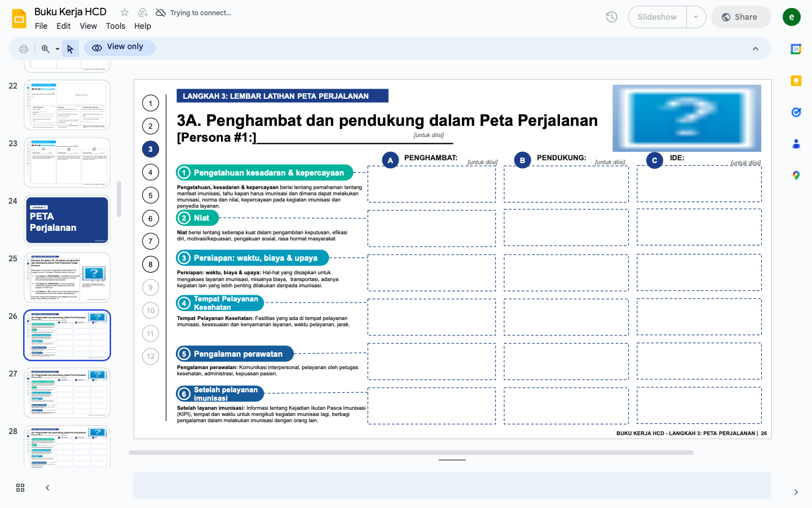Click 'Tempat Pelayanan Kesehatan' heading
The width and height of the screenshot is (812, 508).
click(x=220, y=303)
